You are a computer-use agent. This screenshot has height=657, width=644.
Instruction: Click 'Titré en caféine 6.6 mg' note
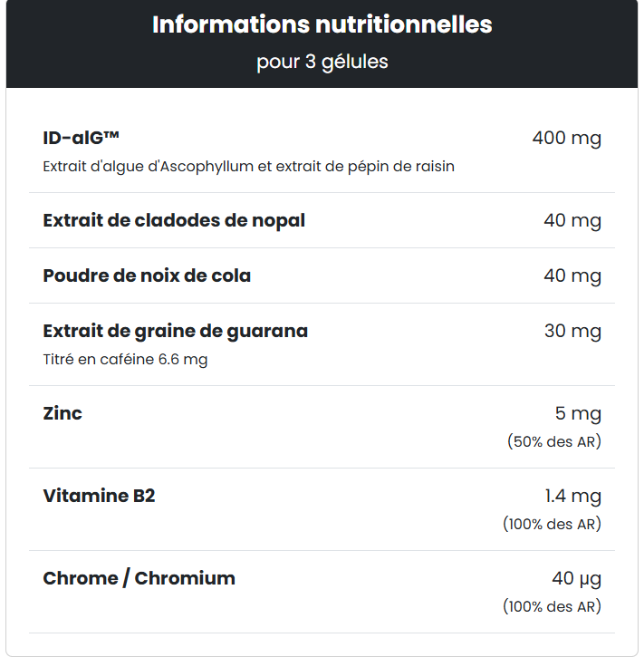tap(125, 360)
